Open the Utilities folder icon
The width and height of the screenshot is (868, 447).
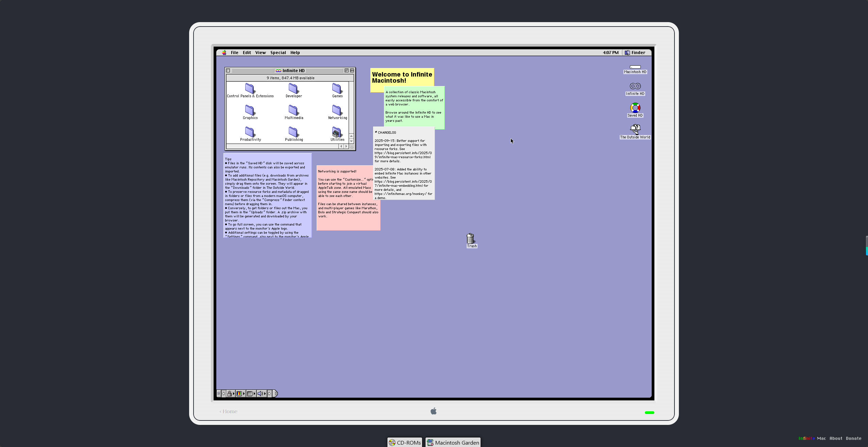coord(336,132)
